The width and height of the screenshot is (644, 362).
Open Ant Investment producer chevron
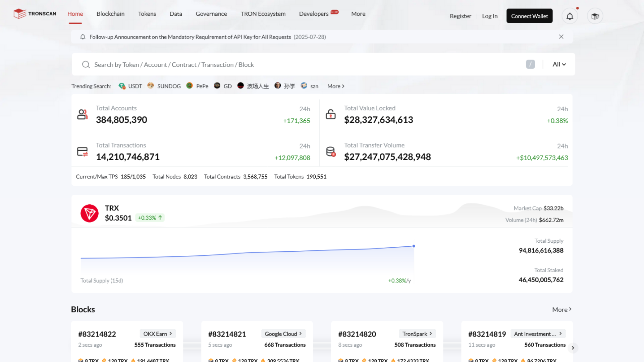click(560, 334)
